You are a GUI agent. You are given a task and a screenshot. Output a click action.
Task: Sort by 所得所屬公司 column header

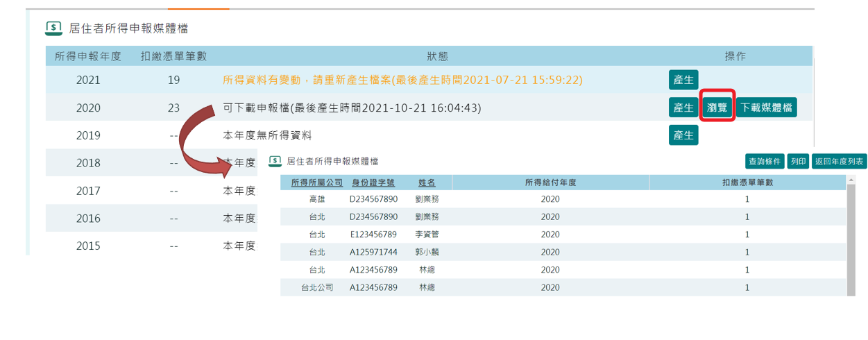[317, 182]
